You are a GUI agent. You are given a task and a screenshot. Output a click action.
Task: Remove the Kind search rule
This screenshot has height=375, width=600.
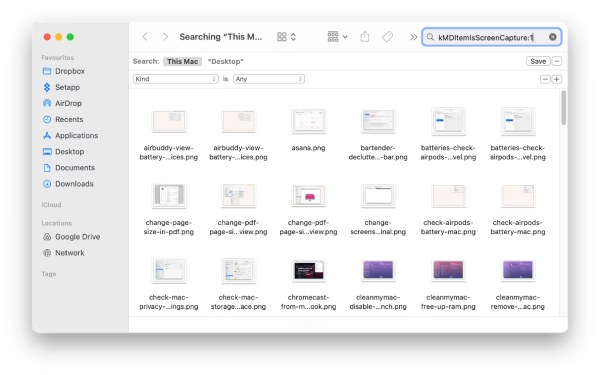[545, 79]
